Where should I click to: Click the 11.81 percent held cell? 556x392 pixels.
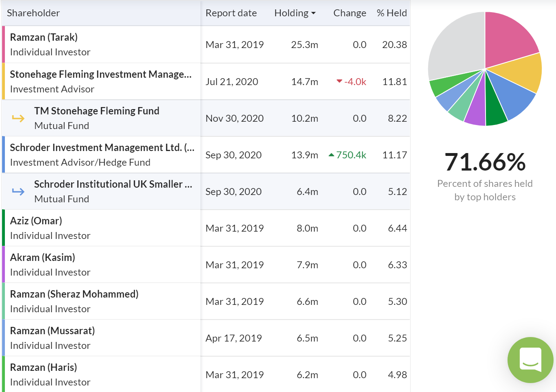tap(394, 82)
